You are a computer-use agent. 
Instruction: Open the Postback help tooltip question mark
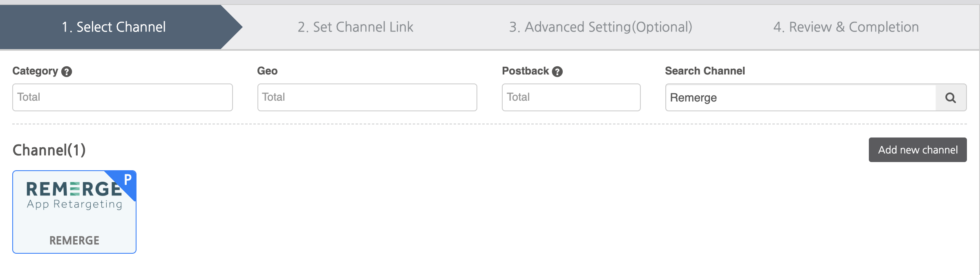557,72
